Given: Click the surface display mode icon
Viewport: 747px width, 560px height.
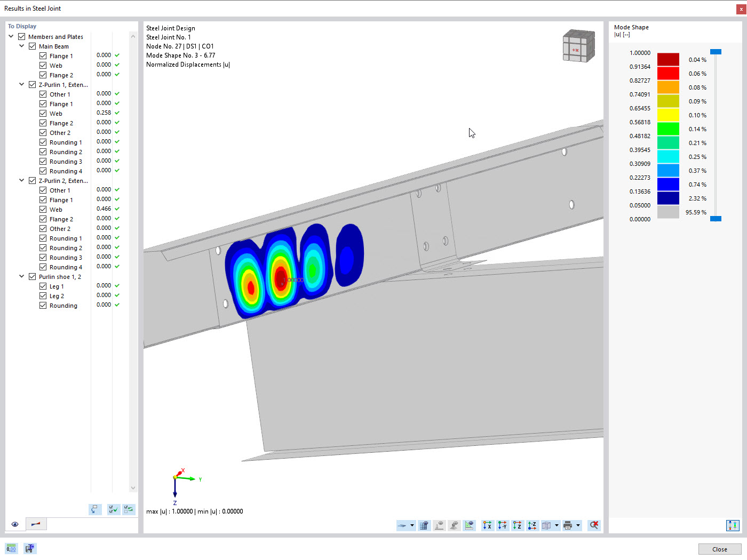Looking at the screenshot, I should 403,526.
